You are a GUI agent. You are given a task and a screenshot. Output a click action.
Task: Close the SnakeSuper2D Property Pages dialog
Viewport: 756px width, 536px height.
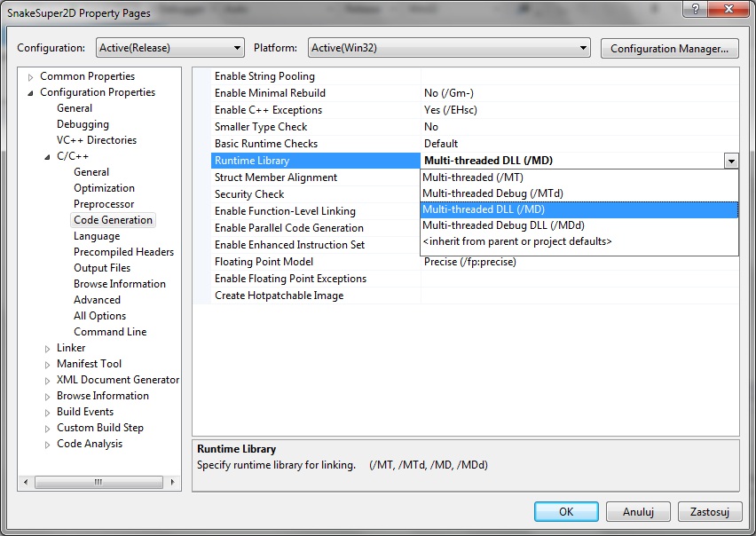729,9
